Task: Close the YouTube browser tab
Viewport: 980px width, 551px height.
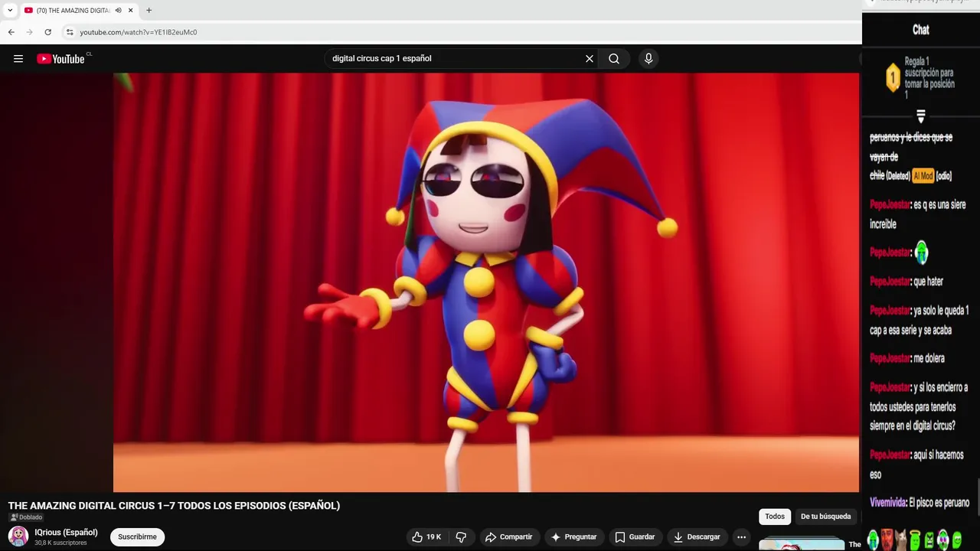Action: pyautogui.click(x=131, y=10)
